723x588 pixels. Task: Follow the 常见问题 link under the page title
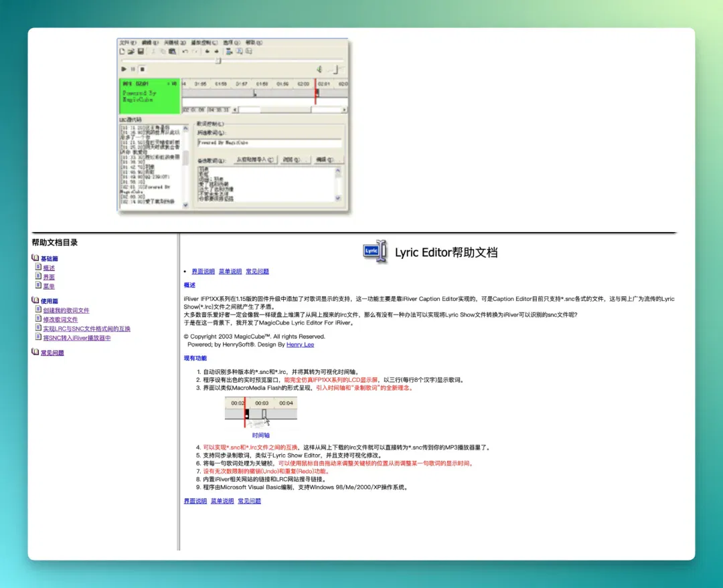[x=257, y=272]
